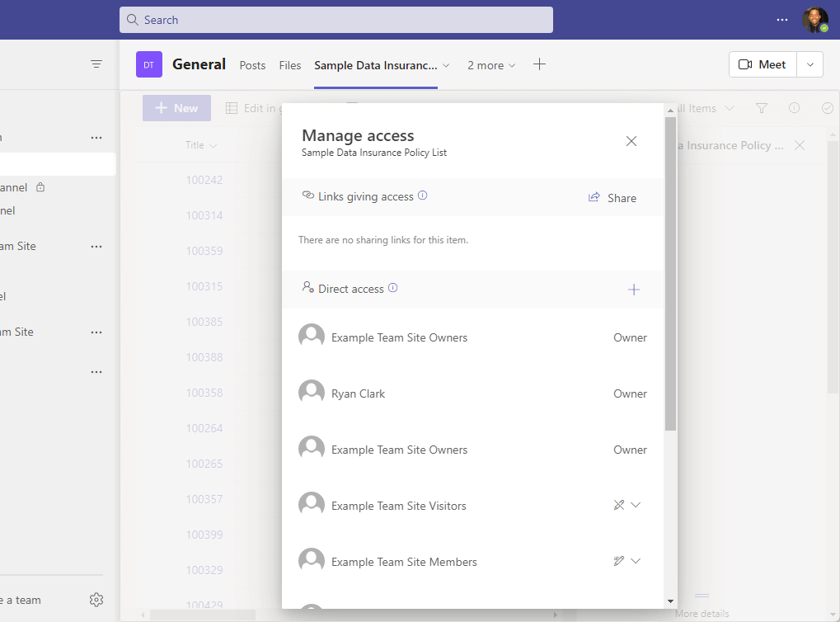This screenshot has height=622, width=840.
Task: Open the 2 more tabs dropdown
Action: click(491, 65)
